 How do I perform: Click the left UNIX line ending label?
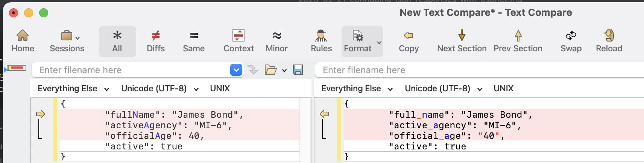pos(220,89)
